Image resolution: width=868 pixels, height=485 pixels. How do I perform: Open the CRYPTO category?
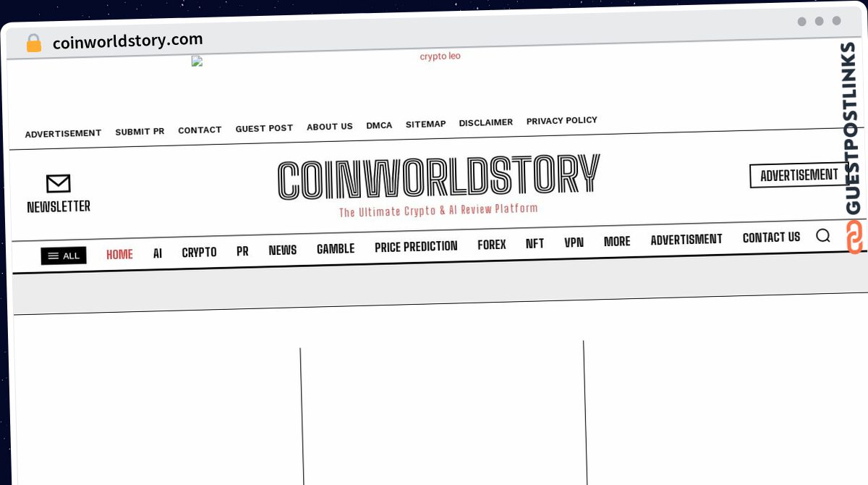point(199,252)
